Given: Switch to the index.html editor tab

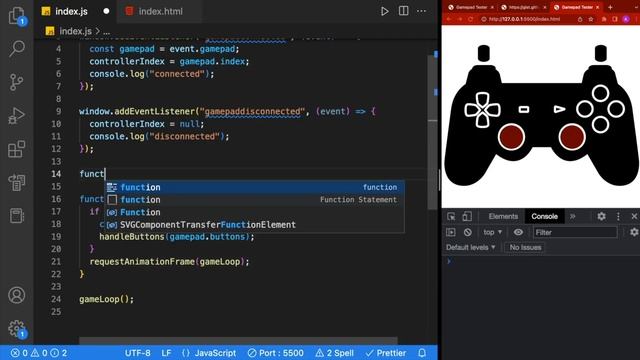Looking at the screenshot, I should click(160, 11).
